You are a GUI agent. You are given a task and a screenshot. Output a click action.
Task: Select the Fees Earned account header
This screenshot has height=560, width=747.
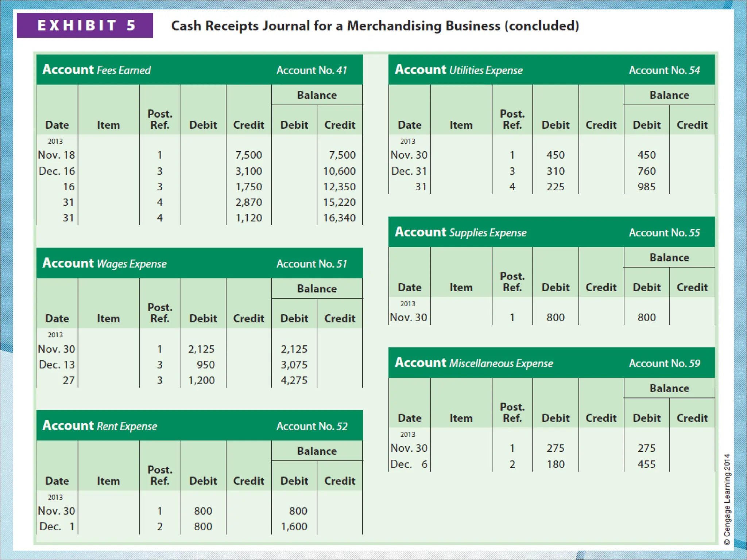point(97,70)
